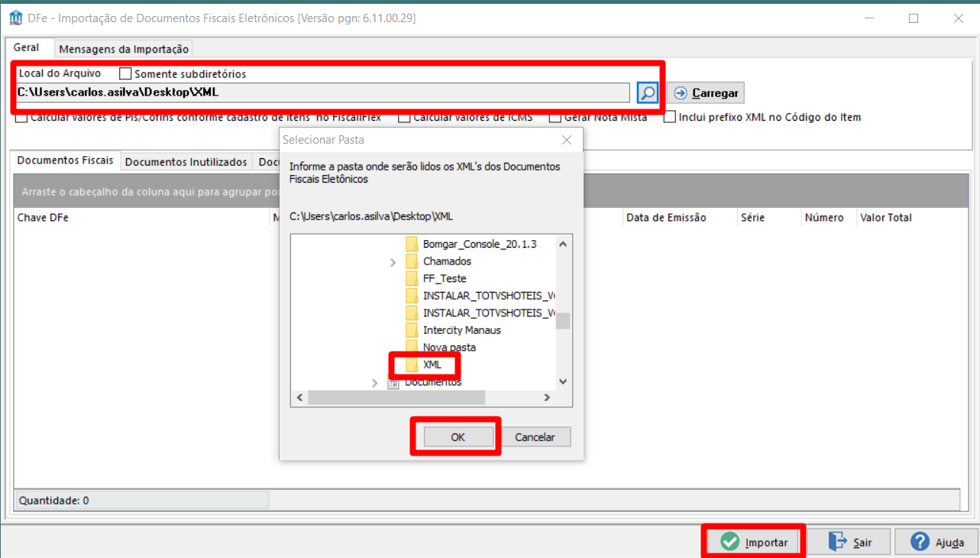The image size is (980, 558).
Task: Minimize the DFe window
Action: pyautogui.click(x=868, y=18)
